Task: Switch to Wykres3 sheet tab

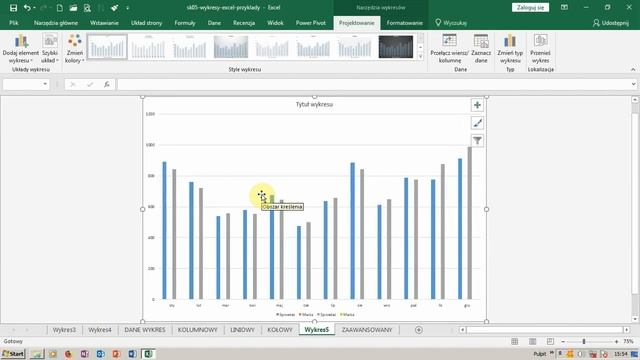Action: tap(64, 330)
